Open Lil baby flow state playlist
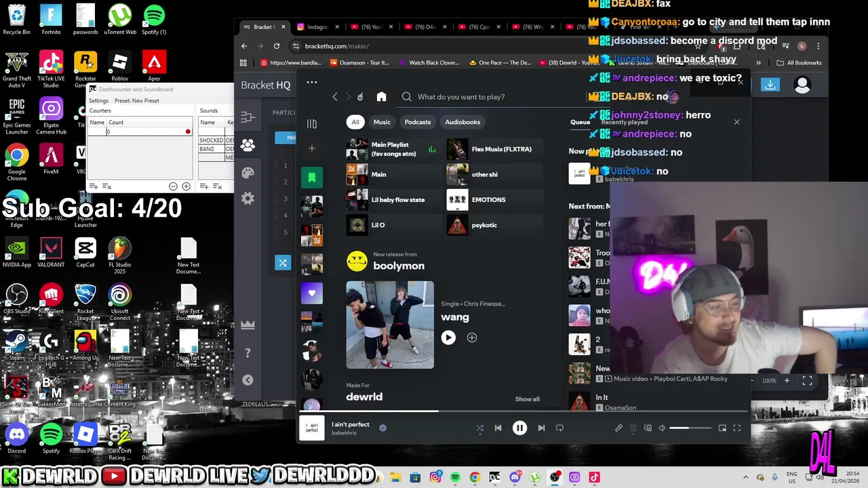This screenshot has width=868, height=488. click(x=394, y=200)
